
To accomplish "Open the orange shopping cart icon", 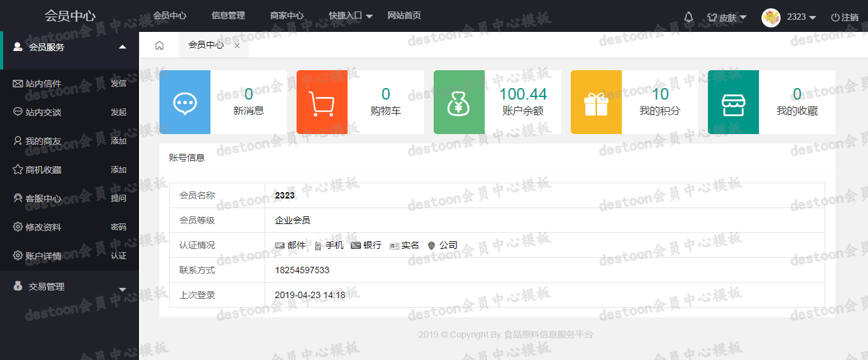I will (x=322, y=102).
